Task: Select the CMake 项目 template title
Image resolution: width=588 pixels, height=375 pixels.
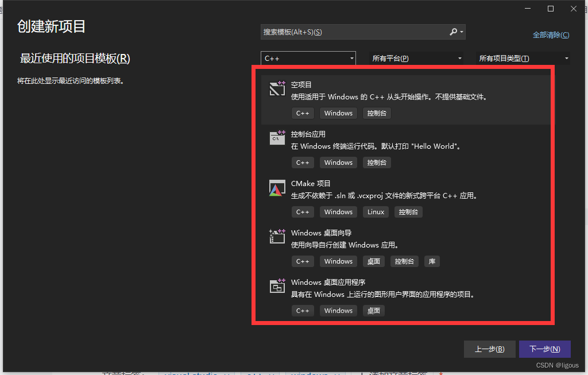Action: pos(311,184)
